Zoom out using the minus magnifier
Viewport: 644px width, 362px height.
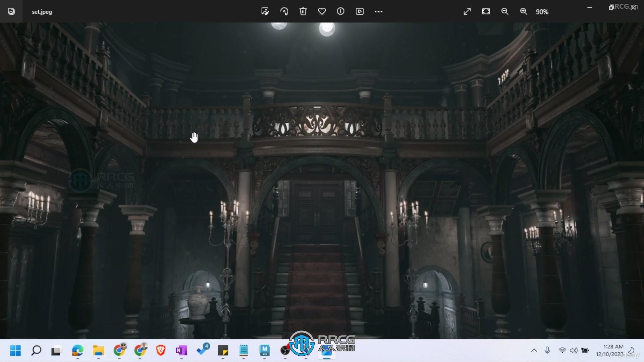[505, 11]
